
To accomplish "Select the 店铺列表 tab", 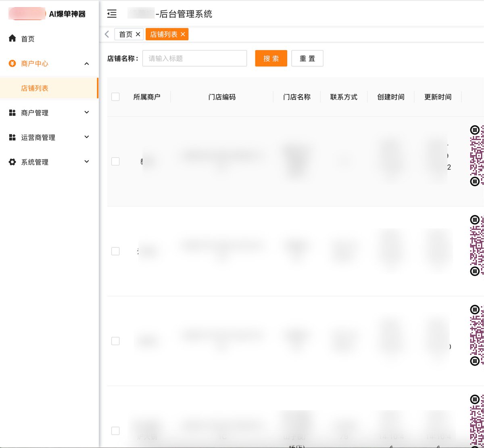I will [x=163, y=34].
